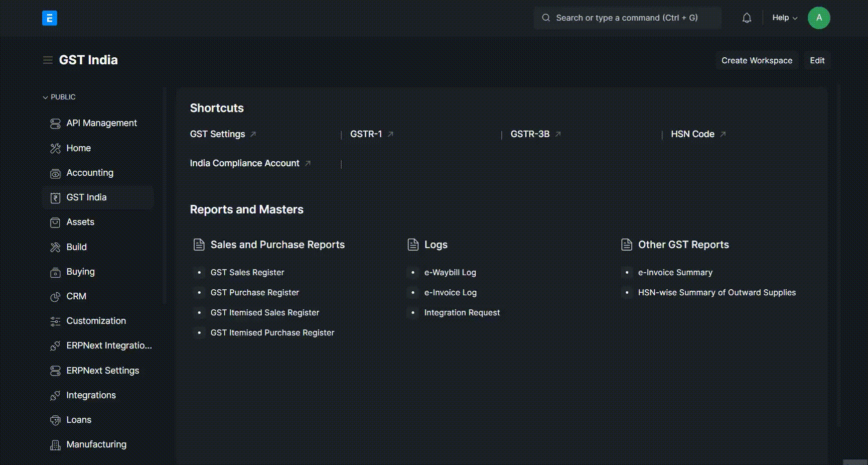Open GST Itemised Sales Register
Screen dimensions: 868x465
tap(265, 312)
